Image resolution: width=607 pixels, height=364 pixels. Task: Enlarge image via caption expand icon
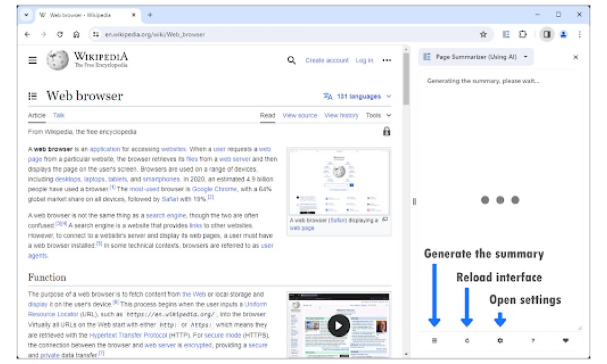385,220
